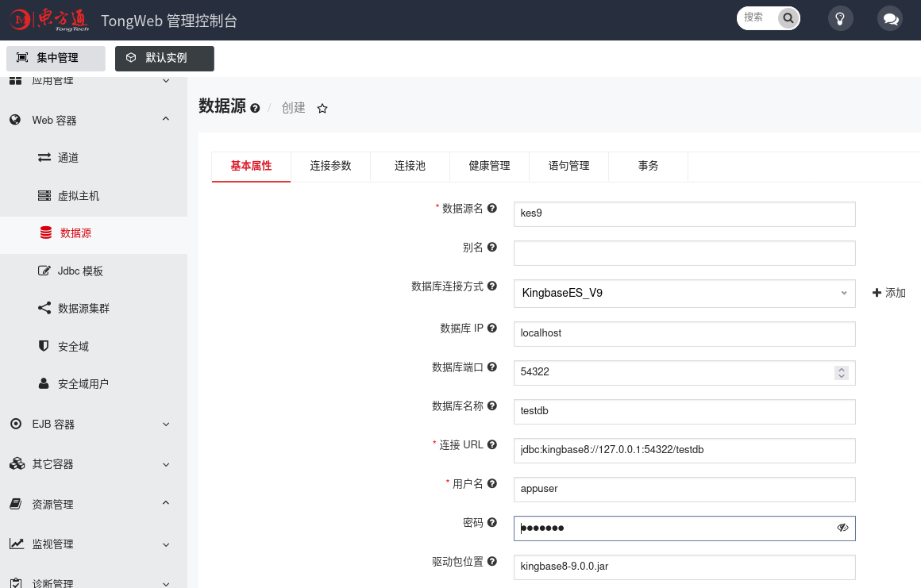Click help icon for 数据库连接方式
Viewport: 921px width, 588px height.
[492, 286]
